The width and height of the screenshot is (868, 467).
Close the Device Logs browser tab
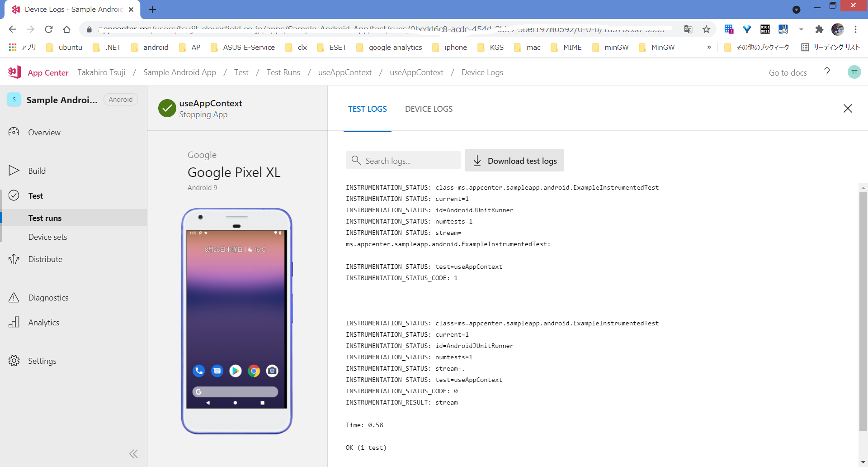131,10
